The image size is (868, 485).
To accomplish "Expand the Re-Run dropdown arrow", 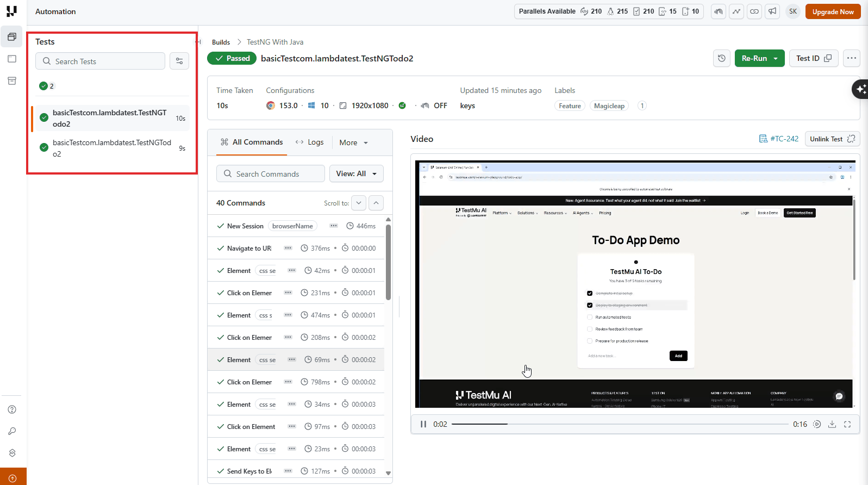I will [x=776, y=58].
